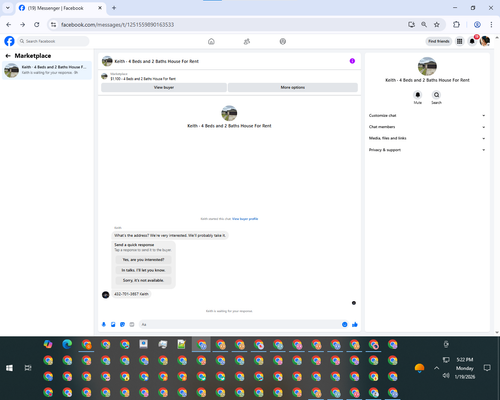The width and height of the screenshot is (500, 400).
Task: Navigate back in Chrome
Action: [x=9, y=25]
